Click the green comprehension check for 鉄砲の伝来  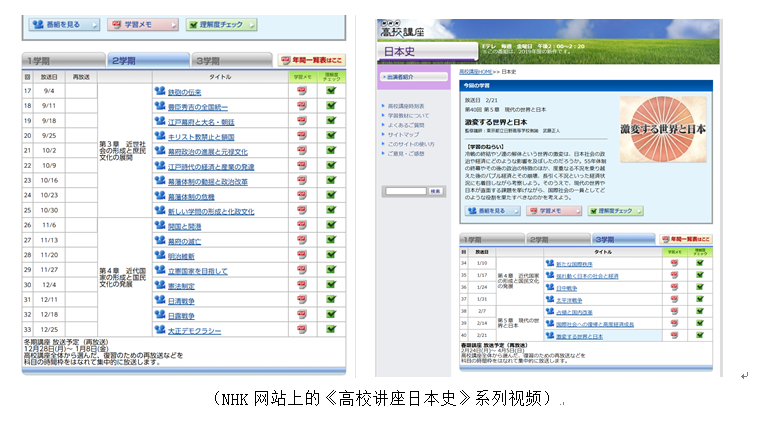(331, 91)
